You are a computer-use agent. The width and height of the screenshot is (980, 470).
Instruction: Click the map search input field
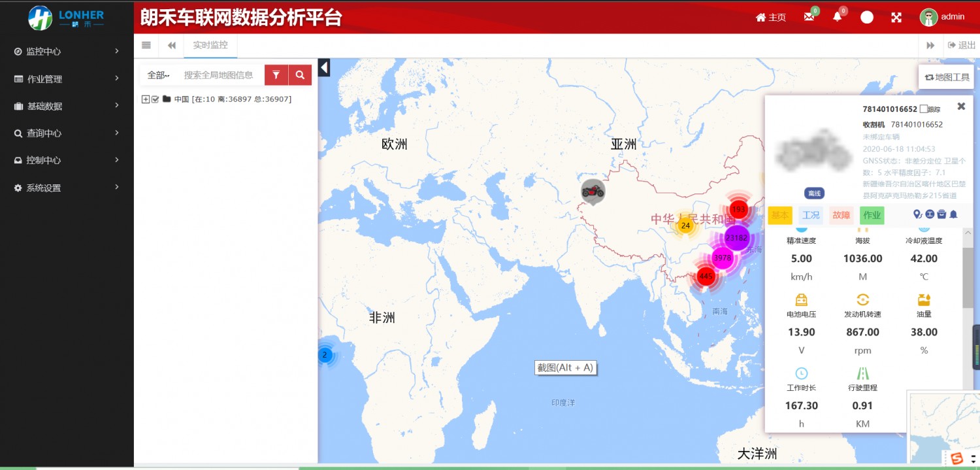[219, 75]
